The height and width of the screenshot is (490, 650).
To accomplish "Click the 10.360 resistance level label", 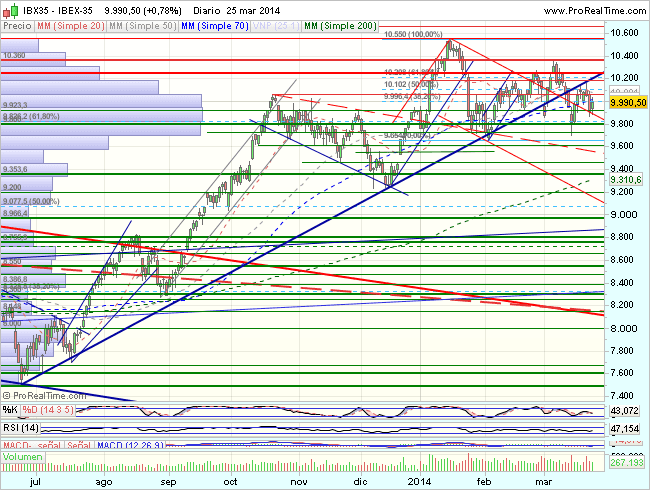I will click(14, 55).
